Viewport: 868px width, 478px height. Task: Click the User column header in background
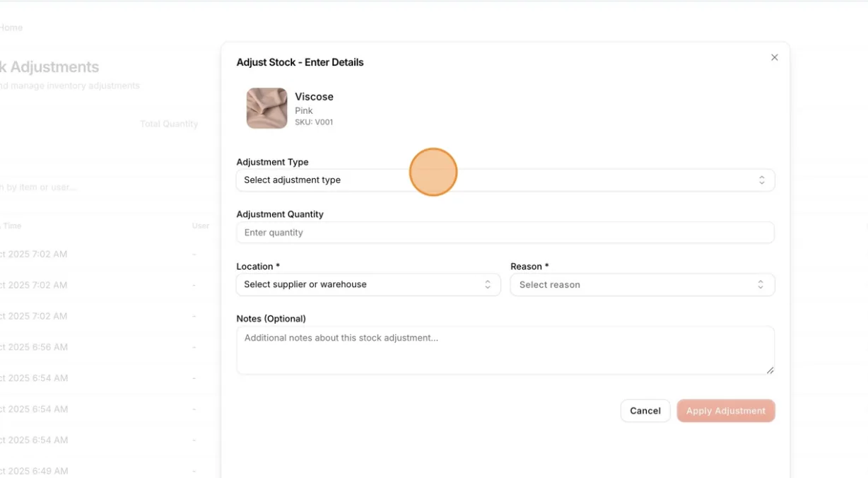[x=201, y=226]
